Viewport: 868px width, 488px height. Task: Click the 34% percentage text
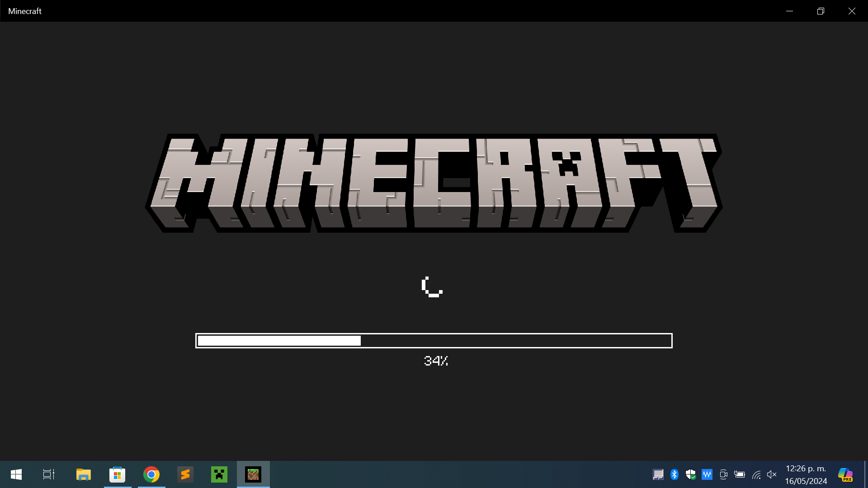point(435,361)
